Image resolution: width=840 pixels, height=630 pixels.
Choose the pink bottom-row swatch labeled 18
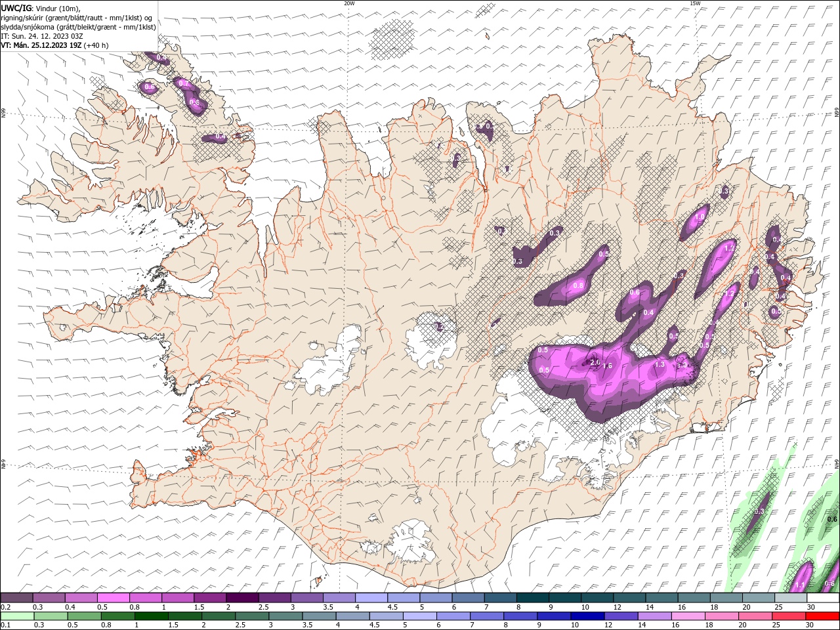723,616
